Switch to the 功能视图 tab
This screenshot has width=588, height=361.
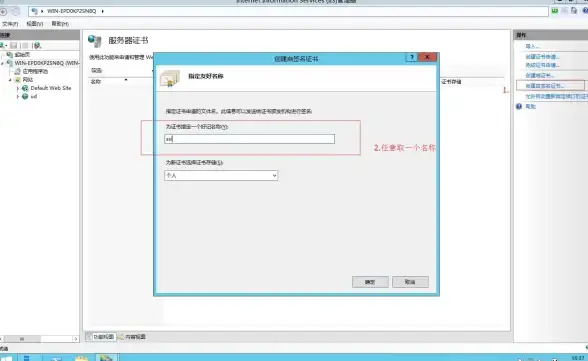point(101,337)
